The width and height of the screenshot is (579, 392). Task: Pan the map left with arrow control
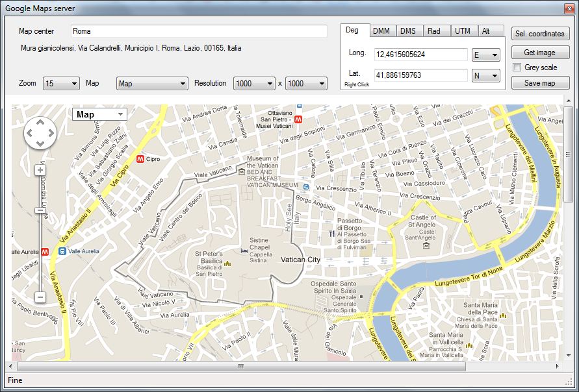coord(31,133)
